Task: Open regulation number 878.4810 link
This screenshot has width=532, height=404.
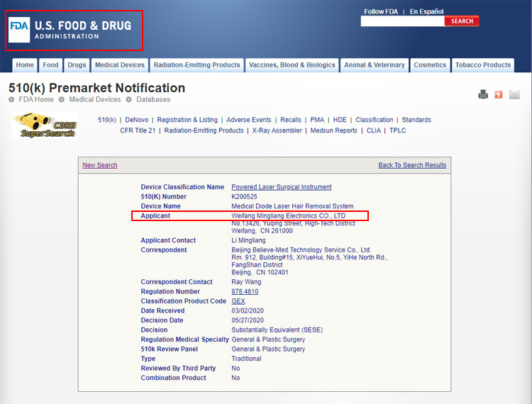Action: (x=245, y=291)
